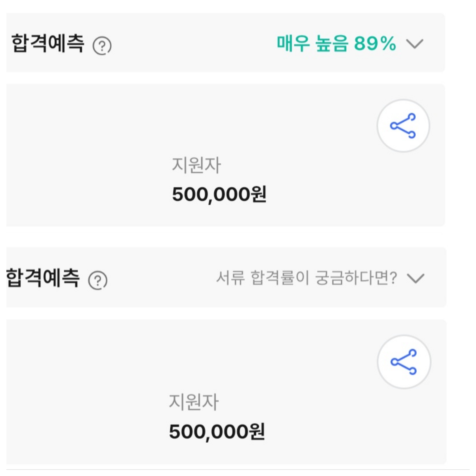Tap share icon in card under 서류 합격률이 궁금하다면?
This screenshot has width=476, height=476.
click(x=404, y=362)
